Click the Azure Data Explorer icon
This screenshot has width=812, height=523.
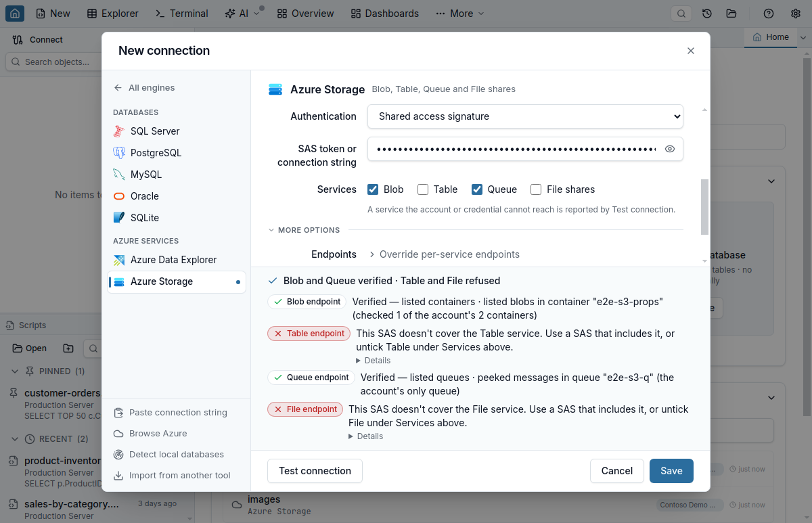[119, 260]
